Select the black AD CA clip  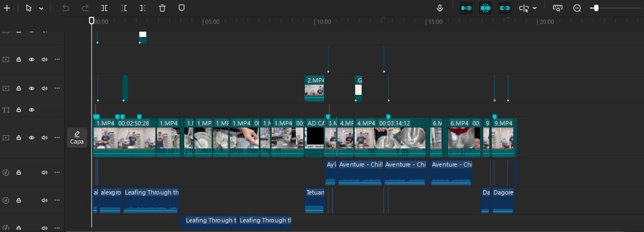(315, 137)
